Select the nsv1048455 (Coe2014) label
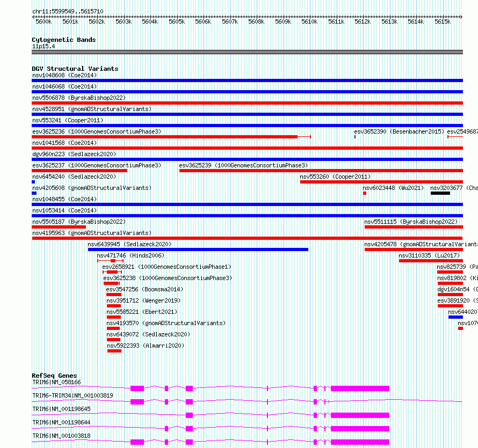 coord(64,199)
